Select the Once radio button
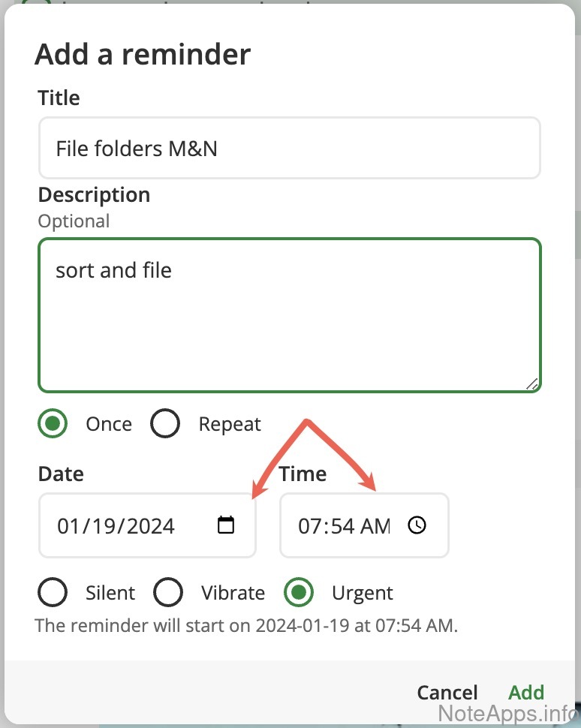Image resolution: width=581 pixels, height=728 pixels. (53, 424)
